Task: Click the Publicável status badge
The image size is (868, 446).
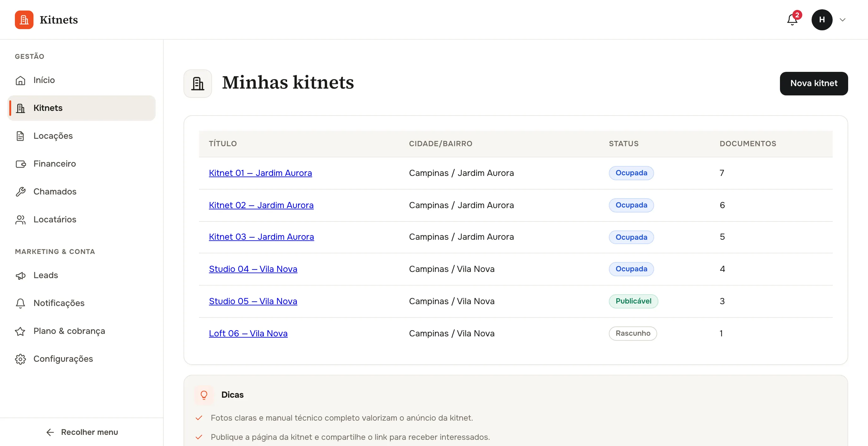Action: [x=633, y=301]
